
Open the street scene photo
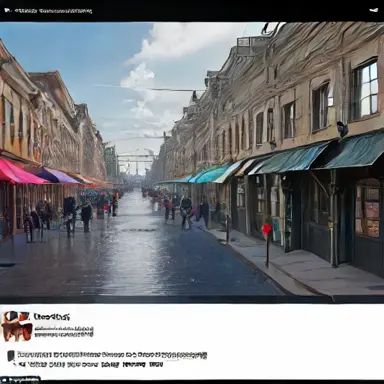[x=192, y=162]
